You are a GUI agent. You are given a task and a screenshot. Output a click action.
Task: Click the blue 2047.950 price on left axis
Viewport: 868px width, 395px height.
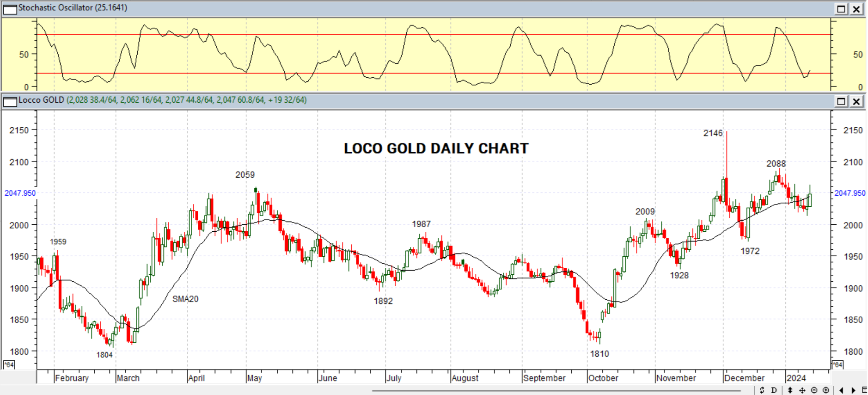pos(20,193)
